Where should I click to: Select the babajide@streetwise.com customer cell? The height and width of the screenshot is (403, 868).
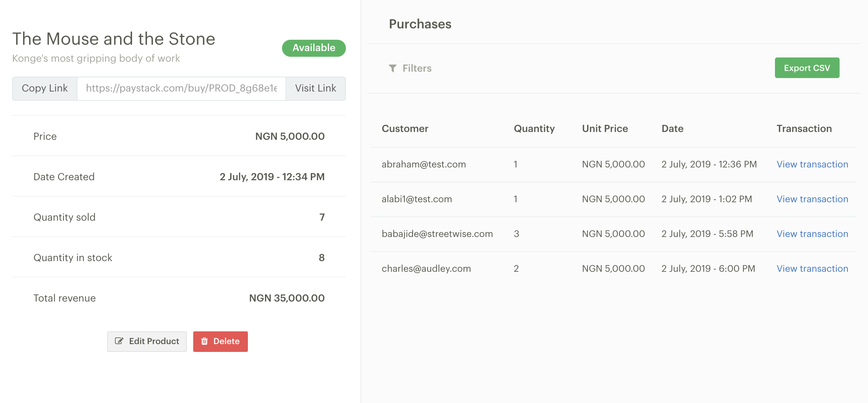tap(437, 234)
